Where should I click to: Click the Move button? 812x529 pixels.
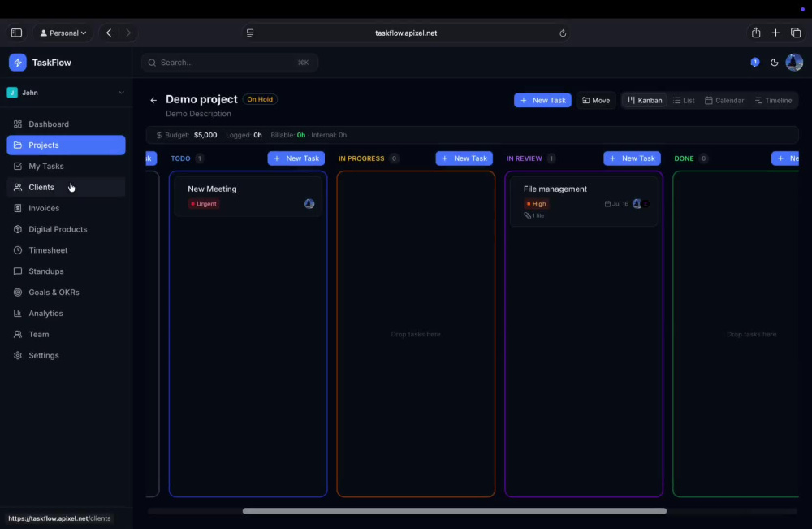(595, 101)
